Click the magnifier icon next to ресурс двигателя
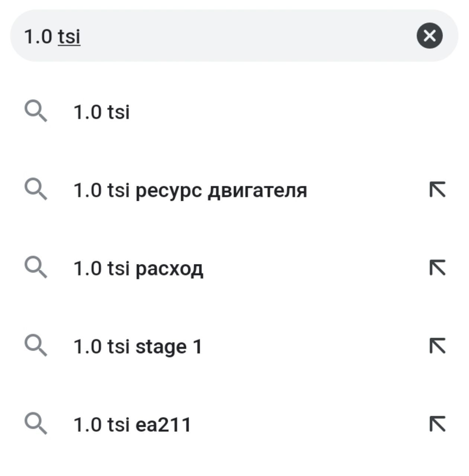 coord(36,190)
